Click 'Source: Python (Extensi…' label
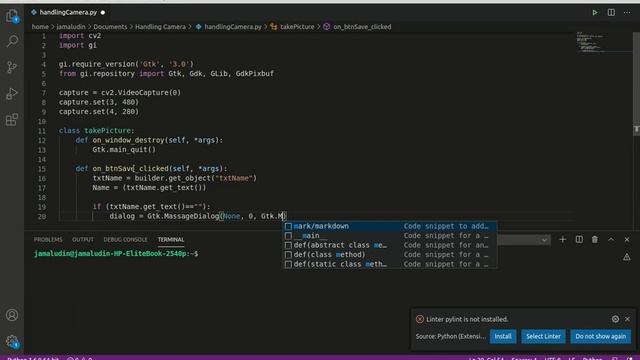 click(x=451, y=336)
